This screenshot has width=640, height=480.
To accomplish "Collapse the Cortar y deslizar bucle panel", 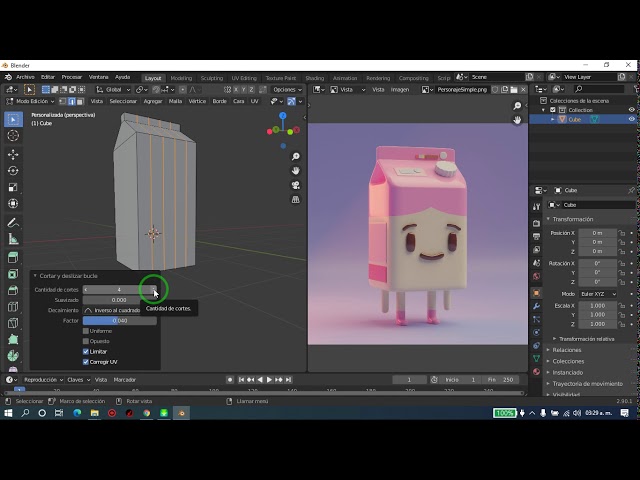I will pos(35,276).
